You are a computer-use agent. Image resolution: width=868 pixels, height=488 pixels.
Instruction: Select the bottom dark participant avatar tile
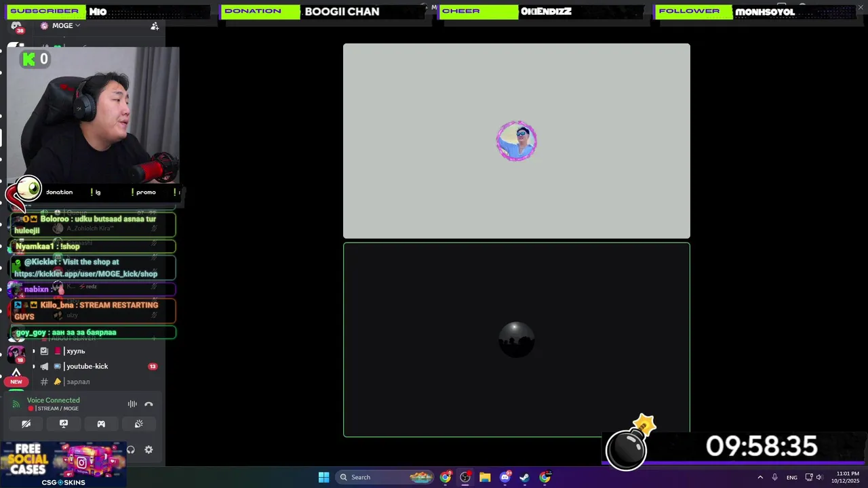517,340
